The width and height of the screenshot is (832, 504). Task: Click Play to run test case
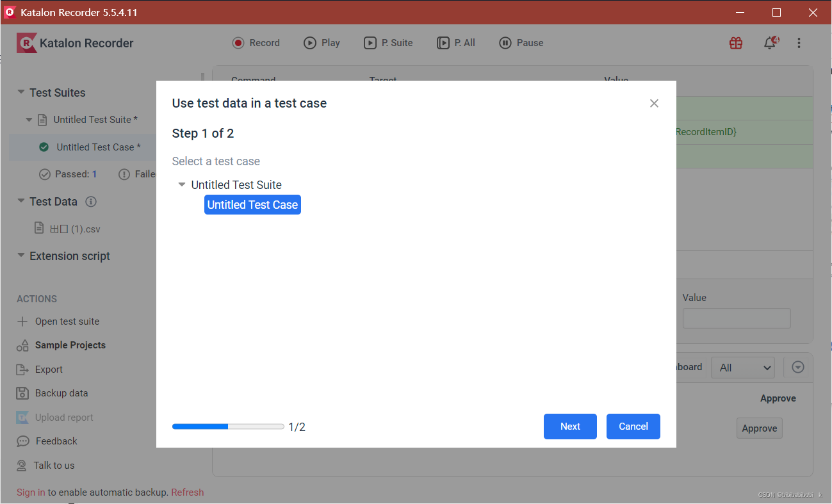tap(322, 43)
